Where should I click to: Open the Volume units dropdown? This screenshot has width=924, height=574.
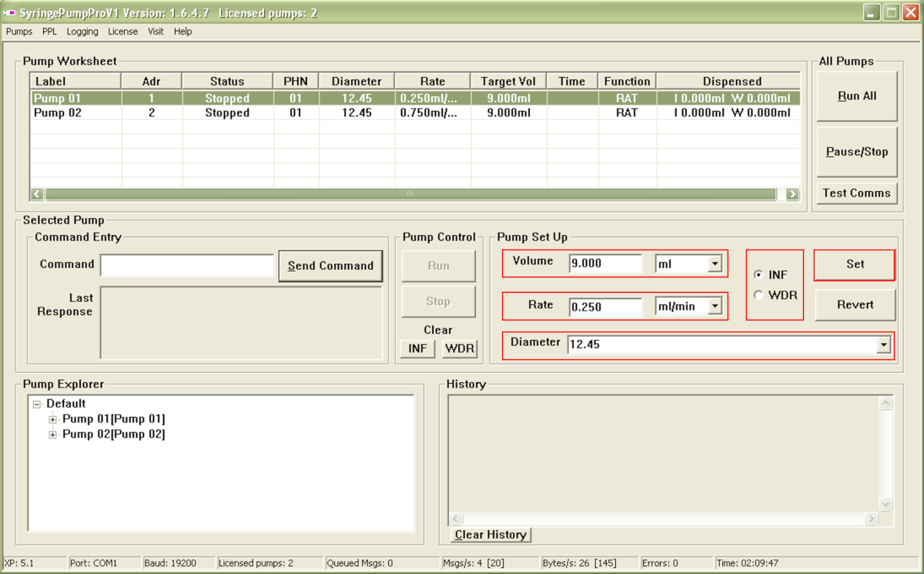tap(715, 264)
